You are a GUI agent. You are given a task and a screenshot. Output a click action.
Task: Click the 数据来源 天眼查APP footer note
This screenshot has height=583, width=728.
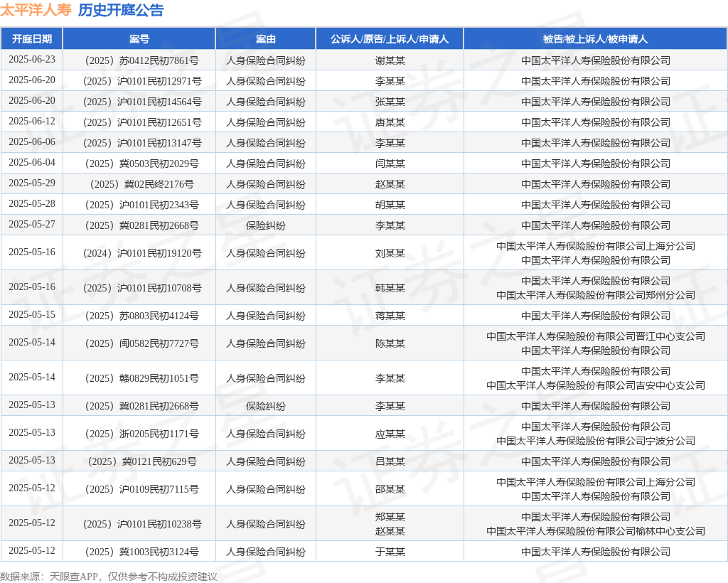pyautogui.click(x=109, y=577)
